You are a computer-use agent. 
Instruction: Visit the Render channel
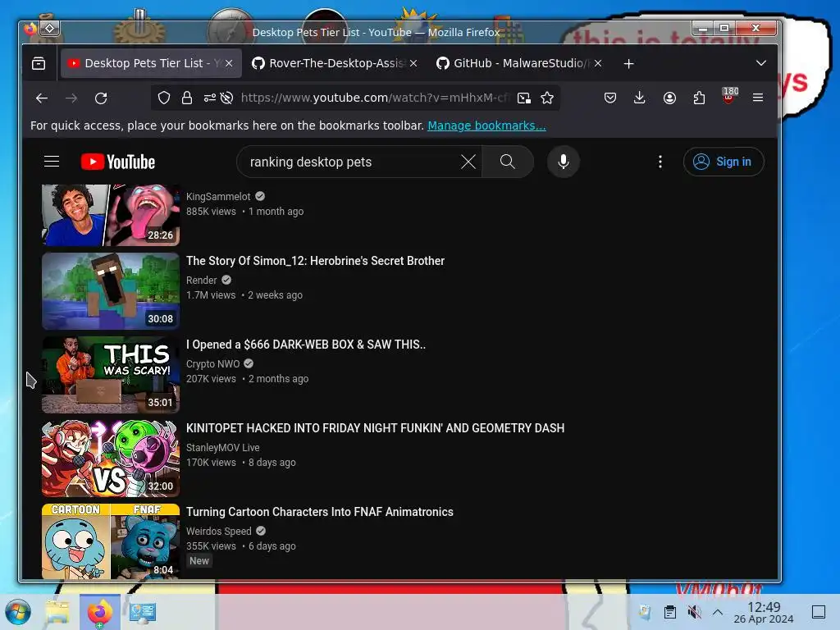tap(202, 281)
